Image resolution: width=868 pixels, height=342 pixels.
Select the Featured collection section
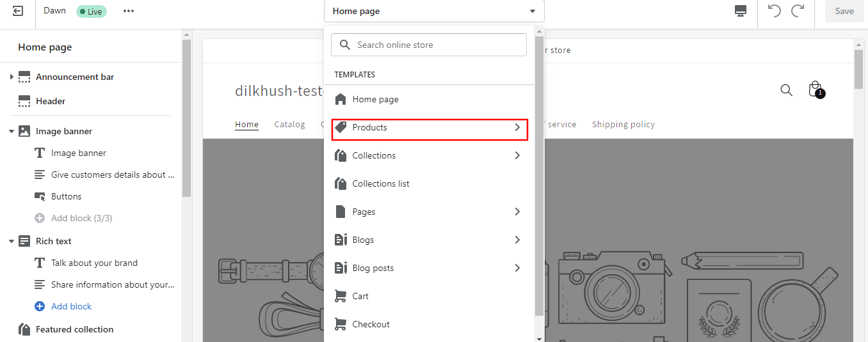click(74, 329)
